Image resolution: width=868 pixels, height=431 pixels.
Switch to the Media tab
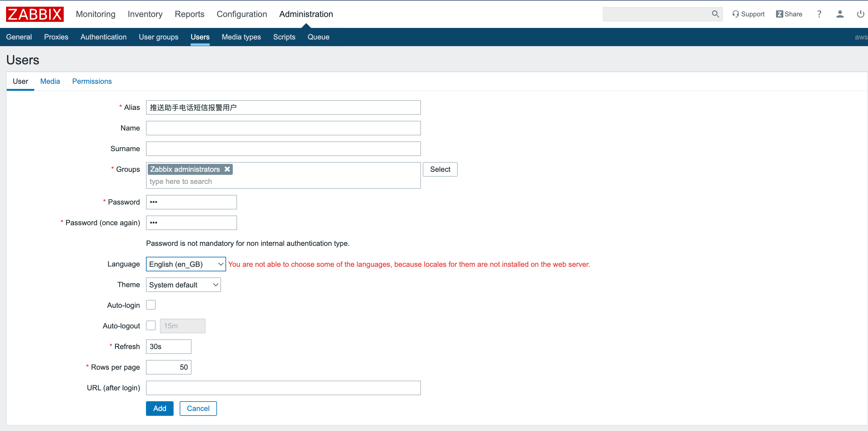50,81
